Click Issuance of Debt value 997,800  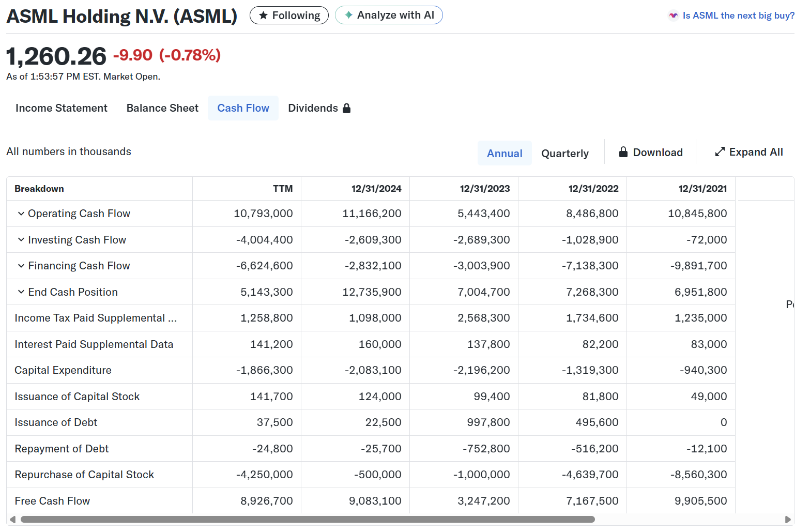(x=488, y=422)
